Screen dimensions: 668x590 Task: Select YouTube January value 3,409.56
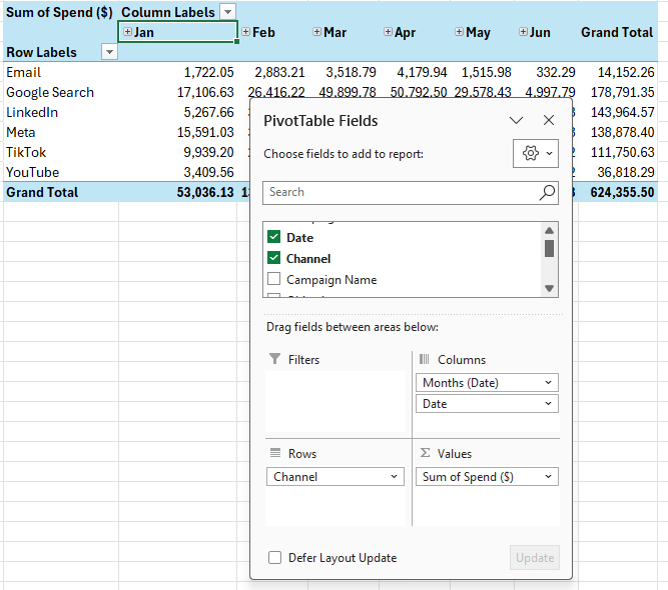pos(209,172)
